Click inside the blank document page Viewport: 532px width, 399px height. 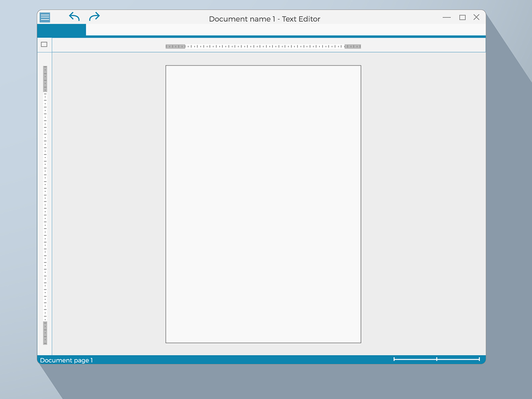click(263, 204)
